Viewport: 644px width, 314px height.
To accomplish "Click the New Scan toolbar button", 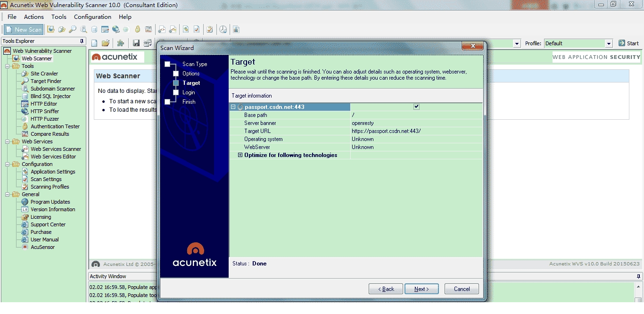I will coord(24,29).
